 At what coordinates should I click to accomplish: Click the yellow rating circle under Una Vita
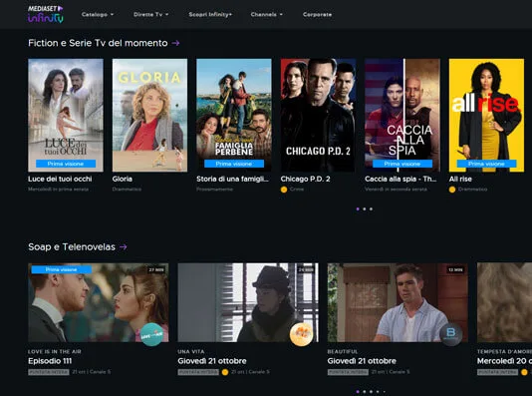224,372
